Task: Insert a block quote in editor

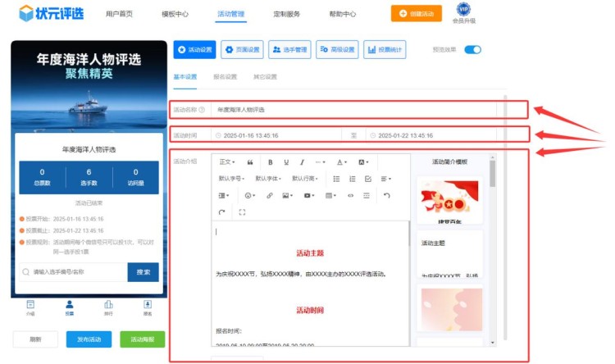Action: (x=250, y=162)
